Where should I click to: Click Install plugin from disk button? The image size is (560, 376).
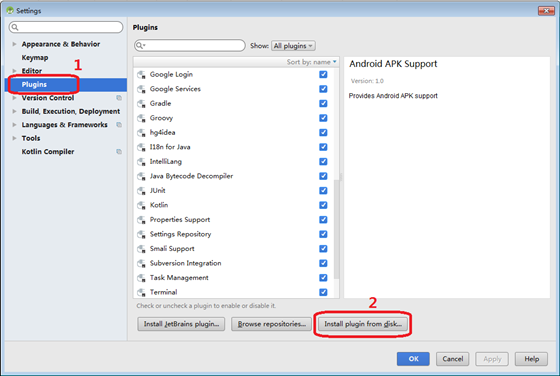(x=363, y=324)
